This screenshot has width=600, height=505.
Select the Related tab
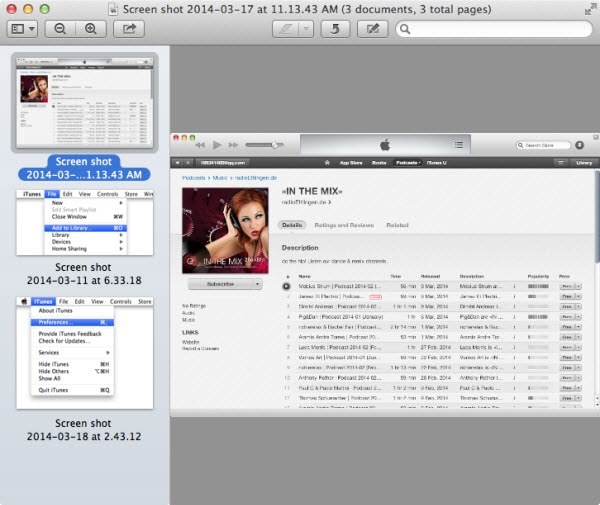click(x=397, y=225)
